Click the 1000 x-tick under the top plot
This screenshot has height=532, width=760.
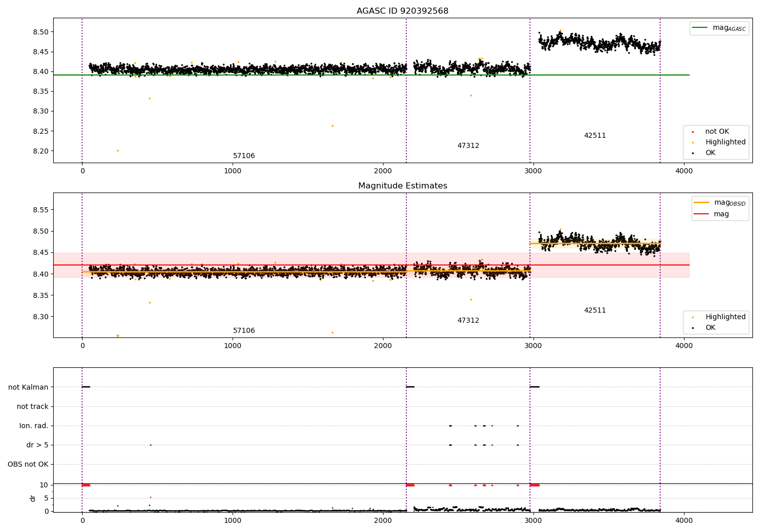[233, 171]
